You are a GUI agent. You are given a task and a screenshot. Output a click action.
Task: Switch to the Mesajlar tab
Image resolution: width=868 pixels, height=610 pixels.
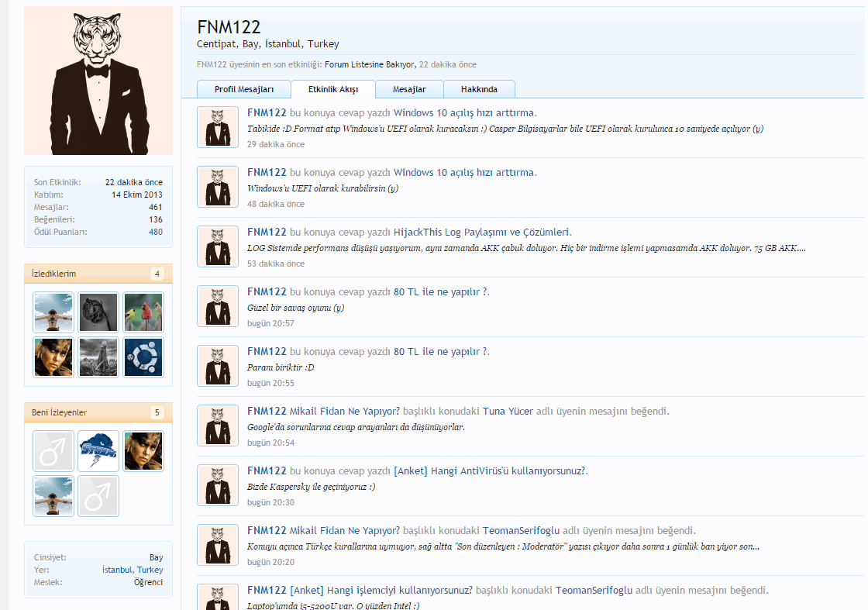pos(408,89)
